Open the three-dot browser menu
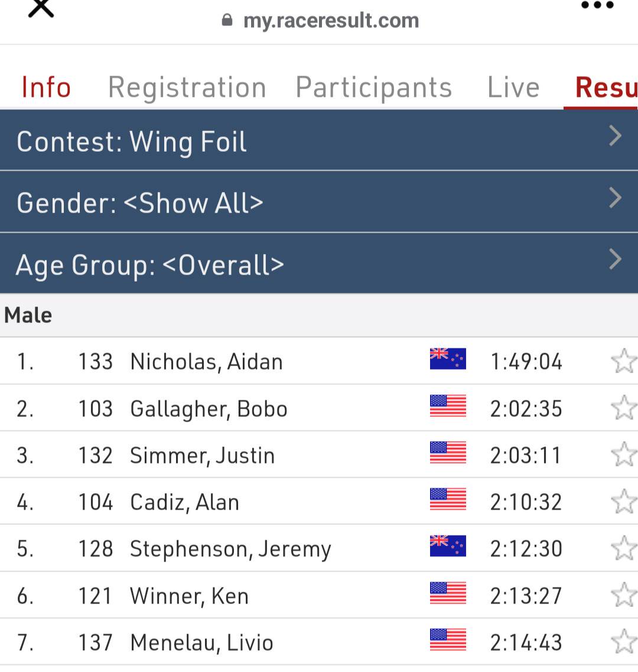 click(x=597, y=6)
